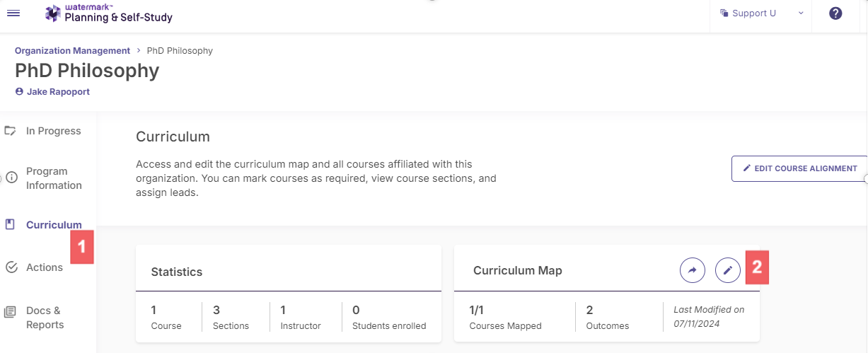Edit the Curriculum Map with pencil icon
Screen dimensions: 868x353
(728, 270)
